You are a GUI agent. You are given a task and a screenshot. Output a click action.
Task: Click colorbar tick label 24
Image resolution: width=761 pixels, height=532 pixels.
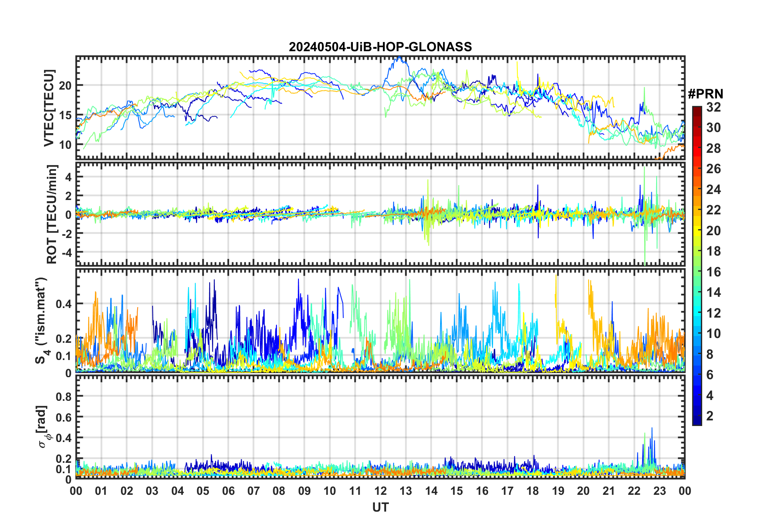[713, 190]
